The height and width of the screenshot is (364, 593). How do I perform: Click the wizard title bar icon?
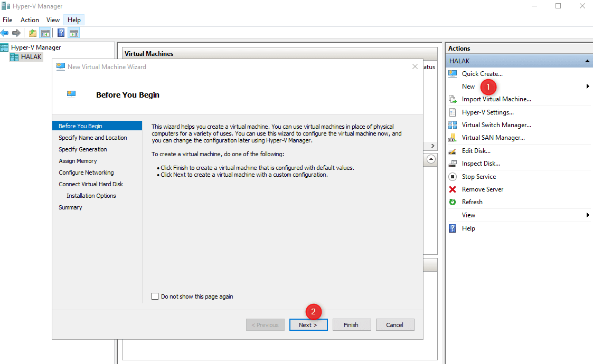(x=61, y=66)
